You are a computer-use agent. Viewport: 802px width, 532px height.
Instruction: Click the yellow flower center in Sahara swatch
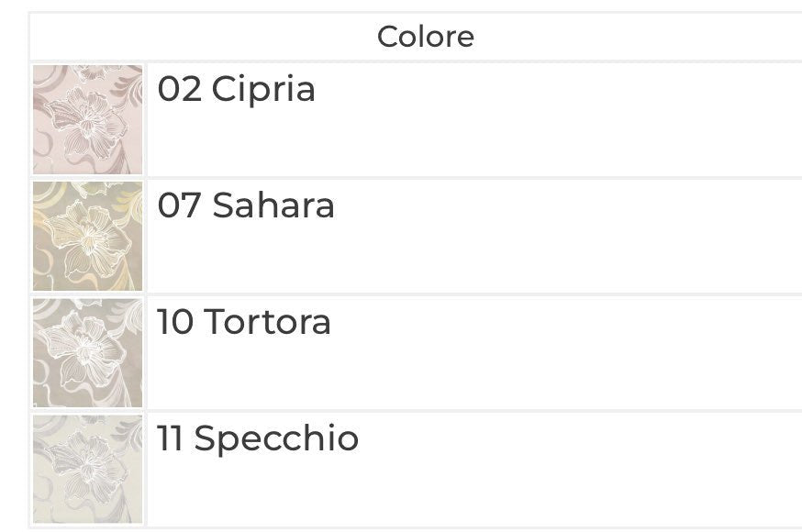click(90, 238)
